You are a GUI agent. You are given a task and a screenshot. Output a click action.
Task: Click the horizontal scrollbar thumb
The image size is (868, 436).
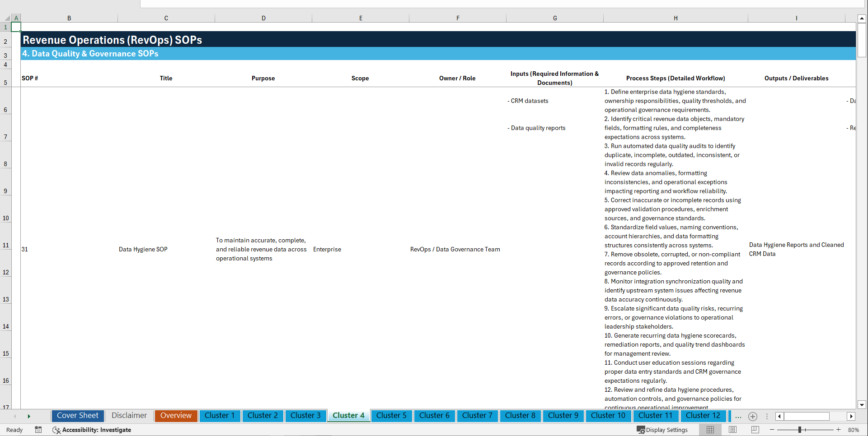click(x=807, y=416)
